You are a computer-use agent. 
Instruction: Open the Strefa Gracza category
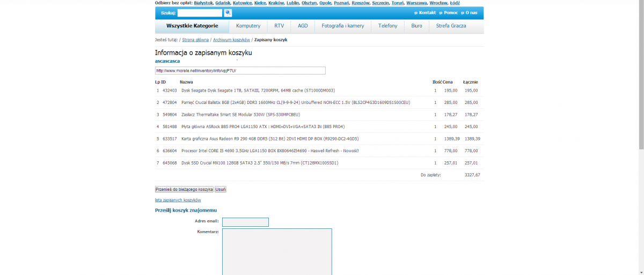(451, 26)
